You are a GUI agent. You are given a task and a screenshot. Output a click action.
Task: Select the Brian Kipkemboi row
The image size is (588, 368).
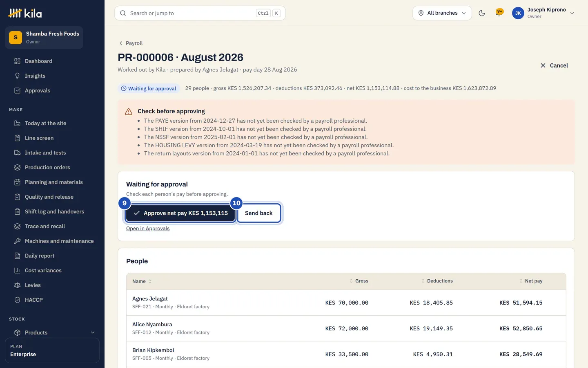pyautogui.click(x=346, y=354)
